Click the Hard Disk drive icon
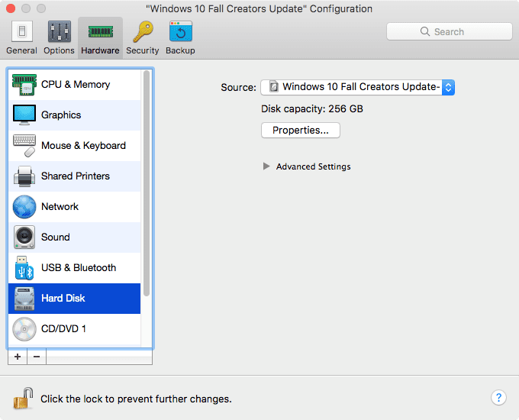519x420 pixels. (x=24, y=299)
